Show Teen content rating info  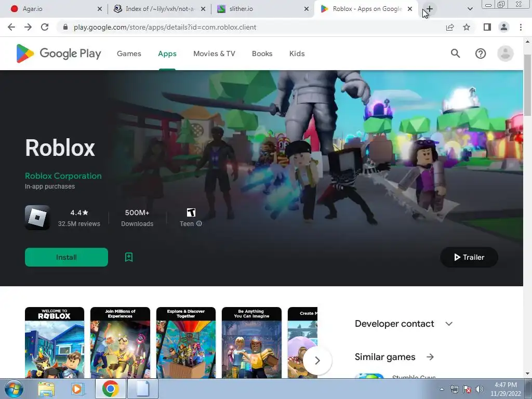199,223
